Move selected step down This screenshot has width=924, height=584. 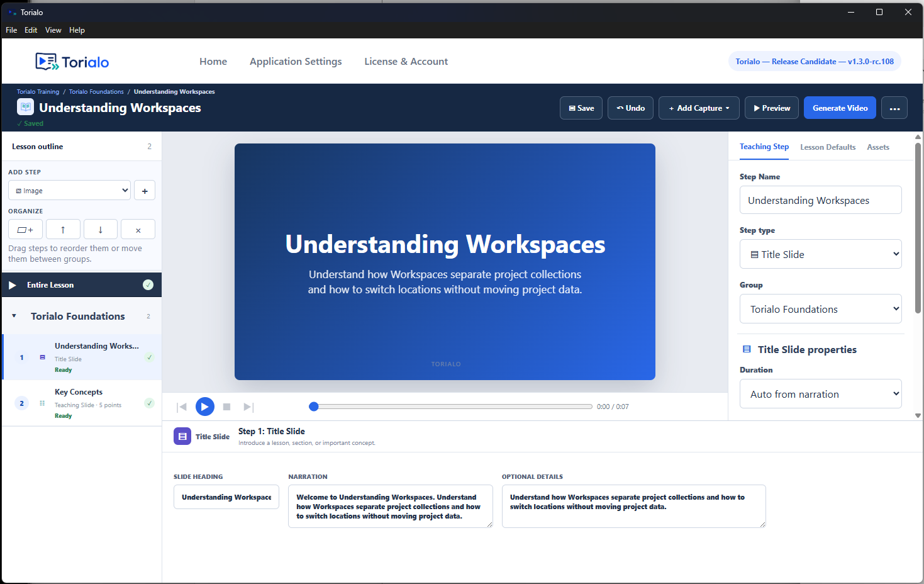[x=100, y=230]
